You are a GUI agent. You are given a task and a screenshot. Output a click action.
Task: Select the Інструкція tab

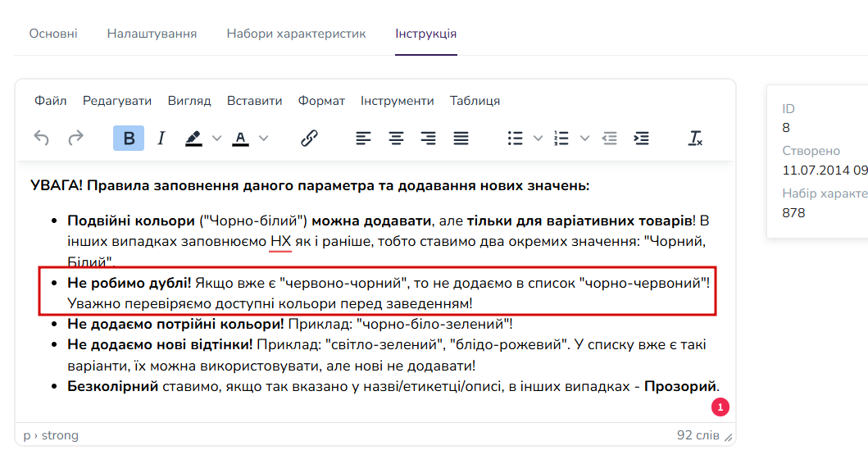point(425,34)
